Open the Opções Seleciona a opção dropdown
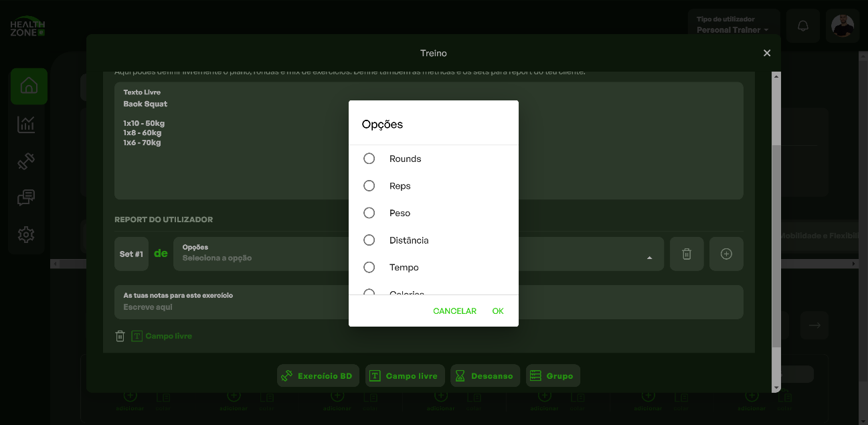 pyautogui.click(x=418, y=254)
